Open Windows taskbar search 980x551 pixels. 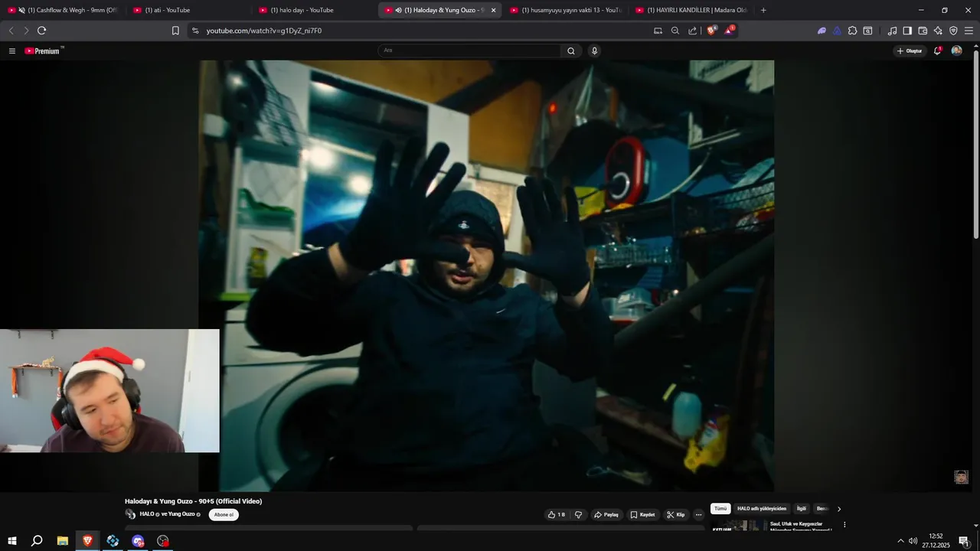tap(37, 541)
